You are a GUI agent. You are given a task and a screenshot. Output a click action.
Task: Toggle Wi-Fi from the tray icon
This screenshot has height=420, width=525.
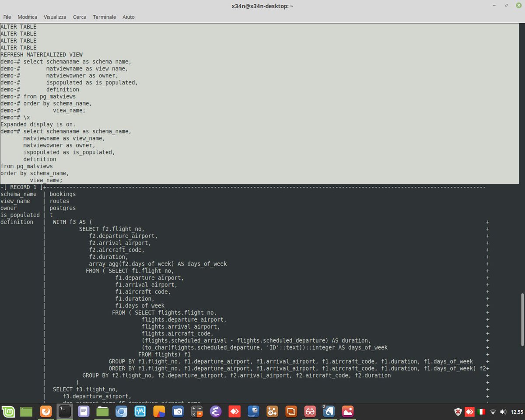(x=493, y=412)
